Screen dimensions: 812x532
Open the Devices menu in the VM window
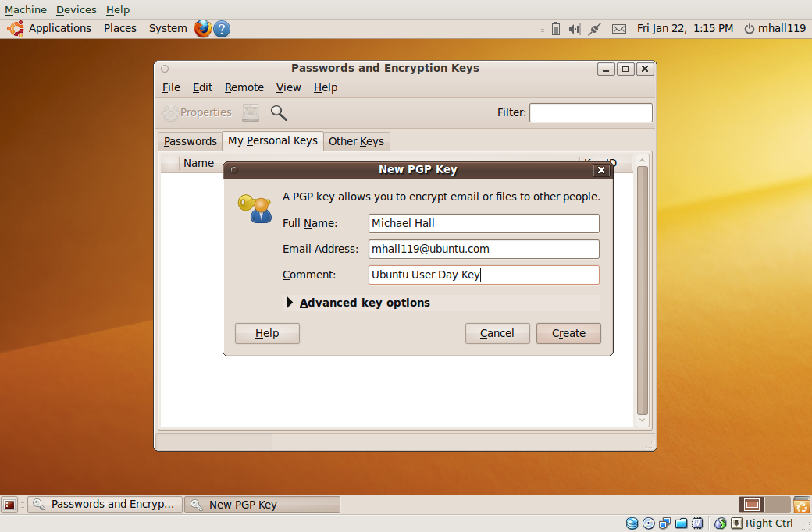tap(76, 9)
